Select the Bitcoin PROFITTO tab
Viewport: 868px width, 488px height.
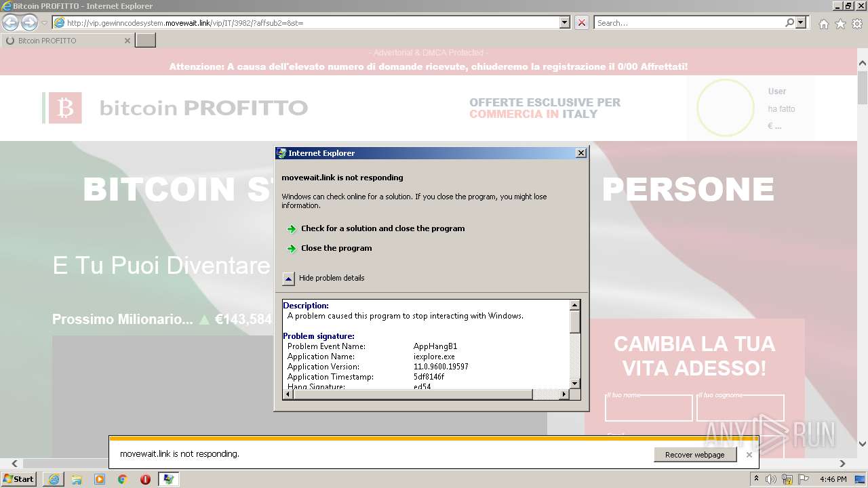(x=68, y=41)
